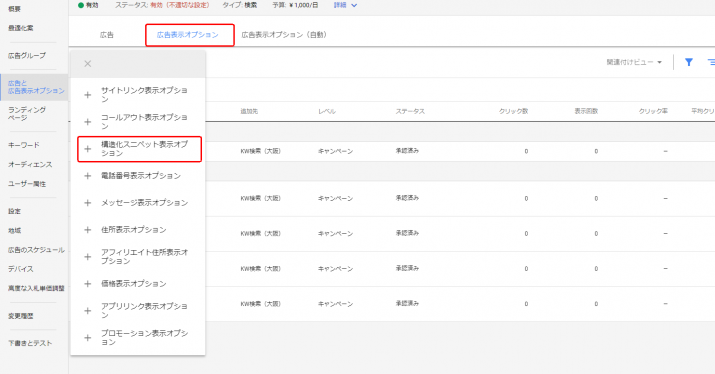Click plus icon beside アプリリンク表示オプション
This screenshot has width=715, height=374.
pos(88,311)
